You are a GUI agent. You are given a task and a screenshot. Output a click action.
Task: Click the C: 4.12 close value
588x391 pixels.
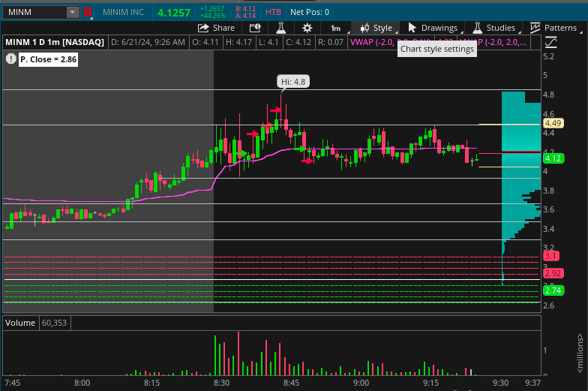click(298, 42)
